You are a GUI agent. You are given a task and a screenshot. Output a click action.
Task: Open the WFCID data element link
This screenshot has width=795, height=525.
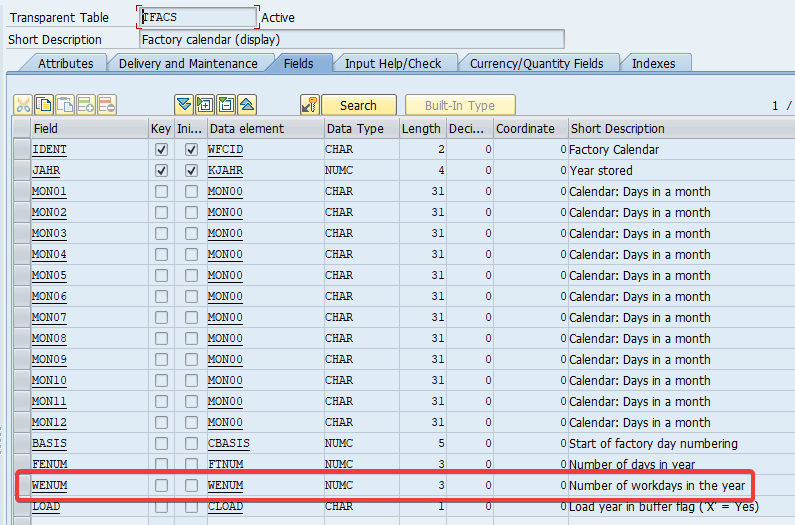225,149
